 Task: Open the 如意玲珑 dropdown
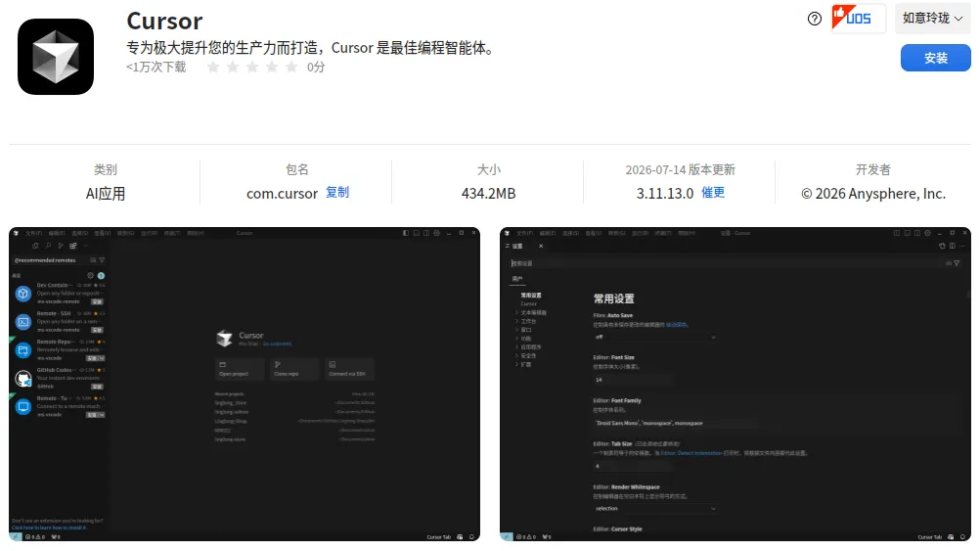tap(932, 19)
